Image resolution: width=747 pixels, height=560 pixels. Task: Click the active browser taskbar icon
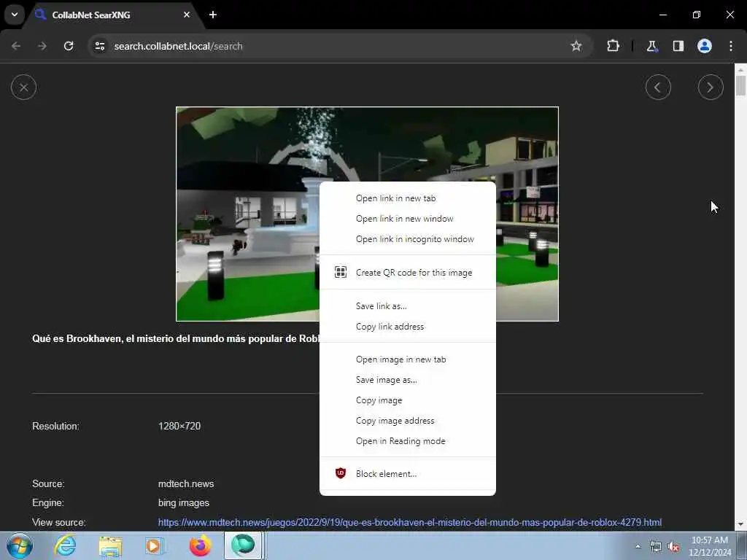(244, 545)
